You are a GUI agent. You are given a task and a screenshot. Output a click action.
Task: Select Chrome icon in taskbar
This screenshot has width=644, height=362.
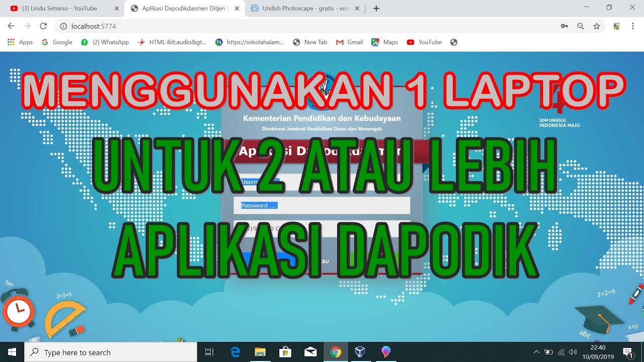click(x=336, y=352)
